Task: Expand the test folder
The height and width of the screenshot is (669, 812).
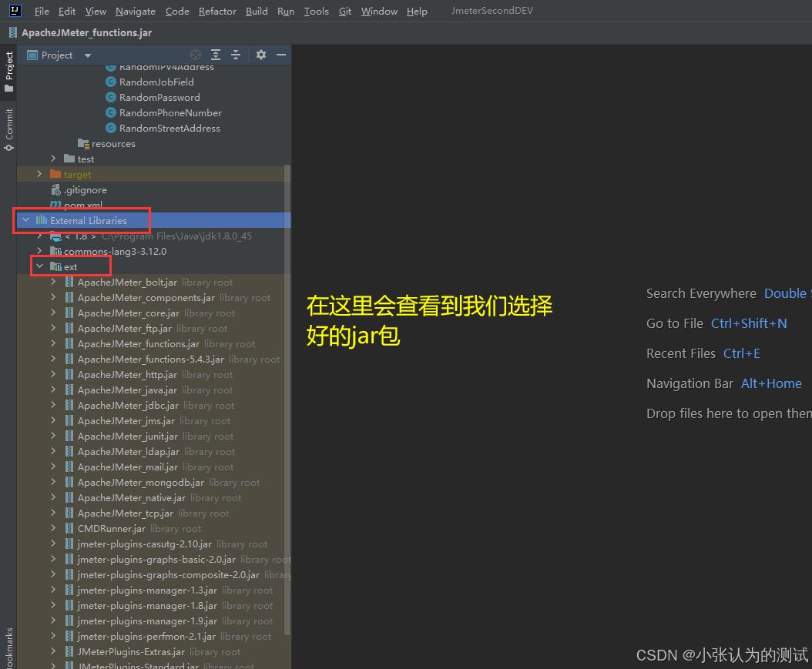Action: click(x=53, y=159)
